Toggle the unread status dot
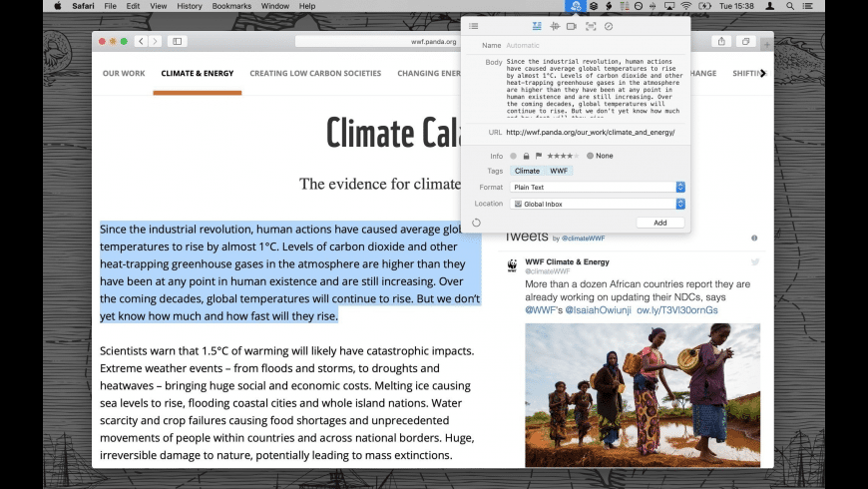Image resolution: width=868 pixels, height=489 pixels. (513, 156)
